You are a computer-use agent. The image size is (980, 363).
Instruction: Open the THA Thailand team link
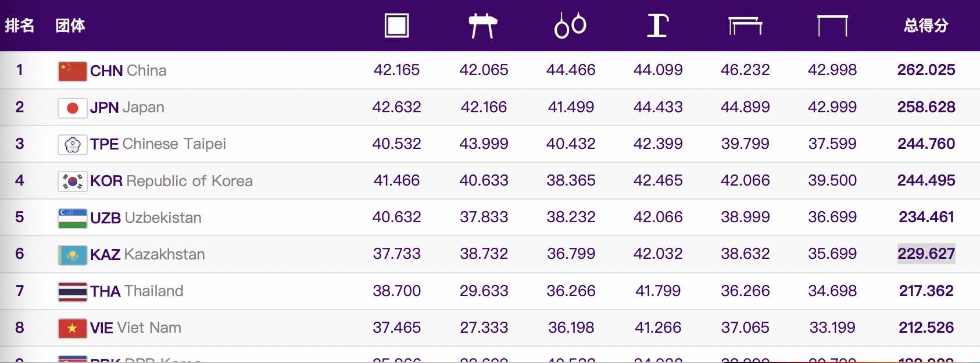137,291
